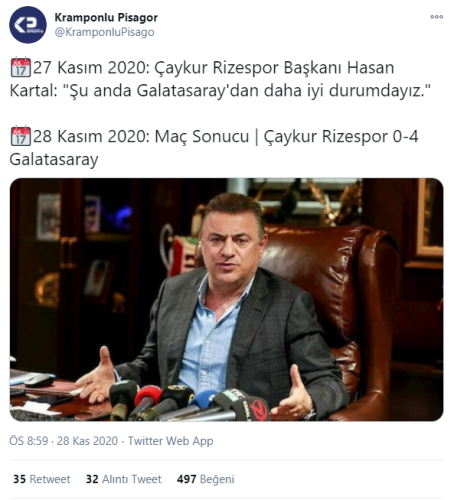Open the attached press conference photo
This screenshot has height=500, width=453.
226,299
